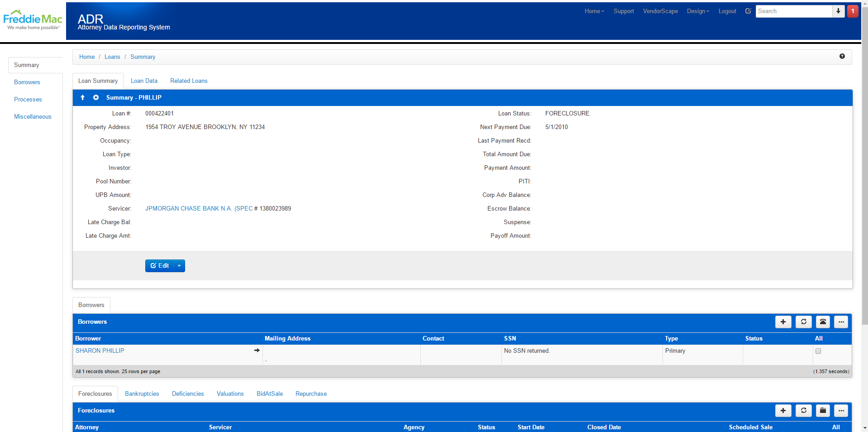868x432 pixels.
Task: Sort by Borrower column header
Action: [88, 339]
